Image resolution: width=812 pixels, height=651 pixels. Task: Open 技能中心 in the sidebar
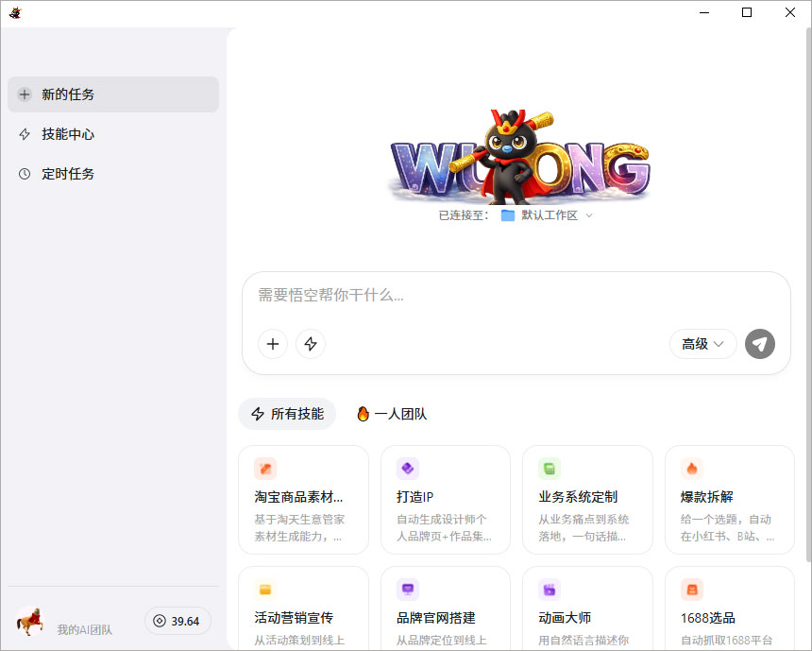point(113,134)
